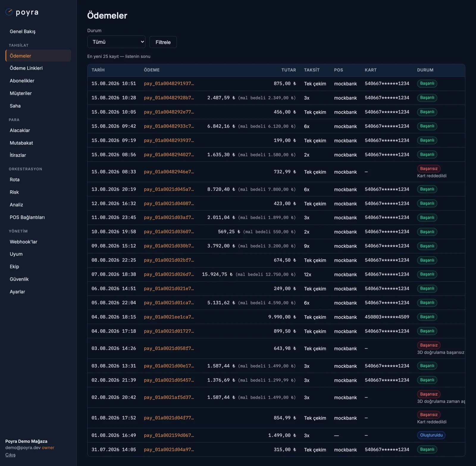This screenshot has width=476, height=466.
Task: Click the 9.990,00 ₺ amount
Action: click(x=282, y=317)
